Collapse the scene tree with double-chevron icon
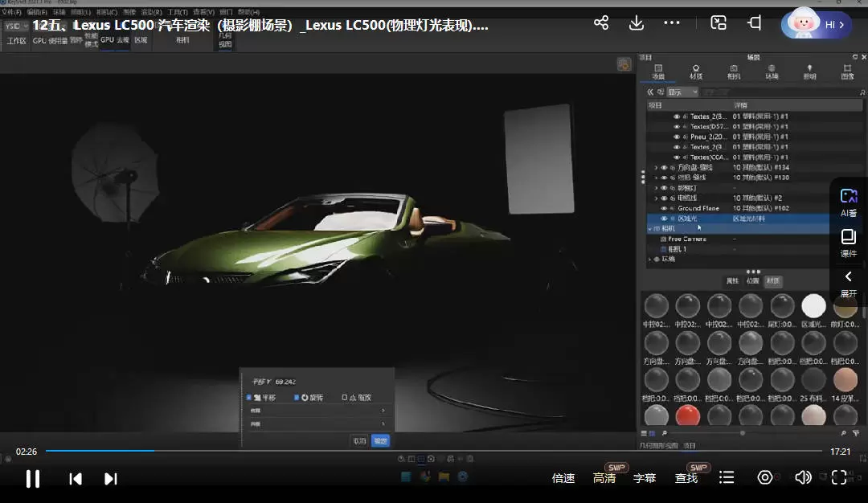The image size is (868, 503). pos(650,92)
